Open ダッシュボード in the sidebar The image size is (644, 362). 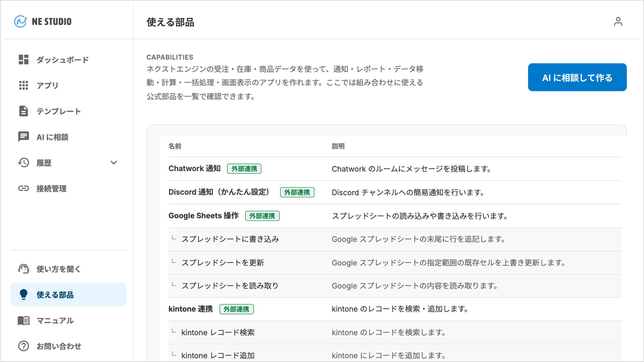[69, 60]
